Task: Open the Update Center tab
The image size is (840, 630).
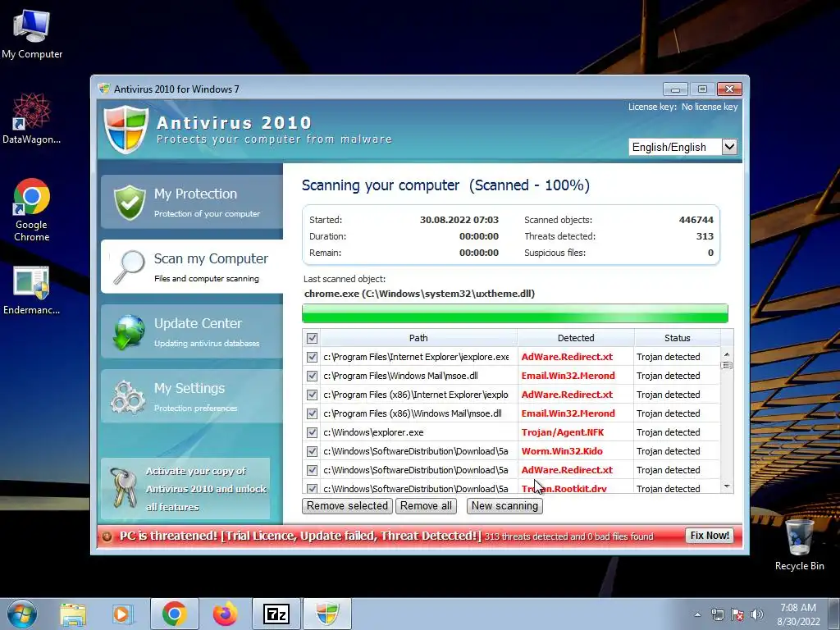Action: tap(192, 331)
